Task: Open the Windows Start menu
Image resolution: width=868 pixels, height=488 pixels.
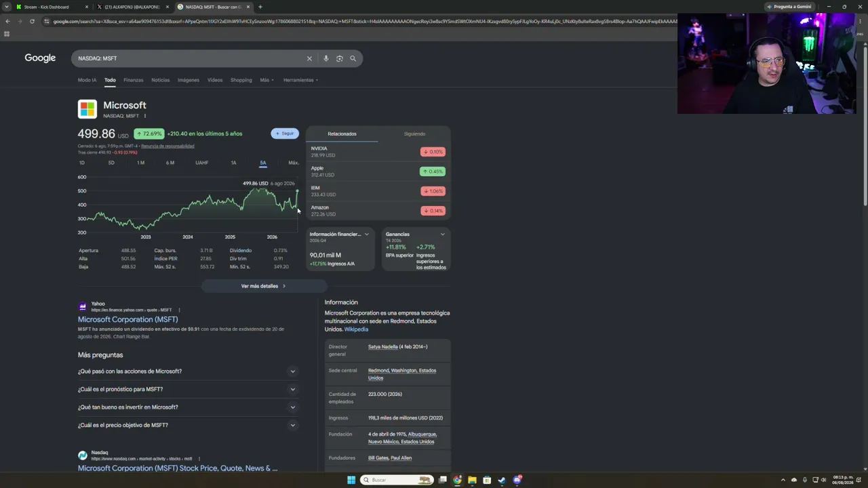Action: pyautogui.click(x=351, y=480)
